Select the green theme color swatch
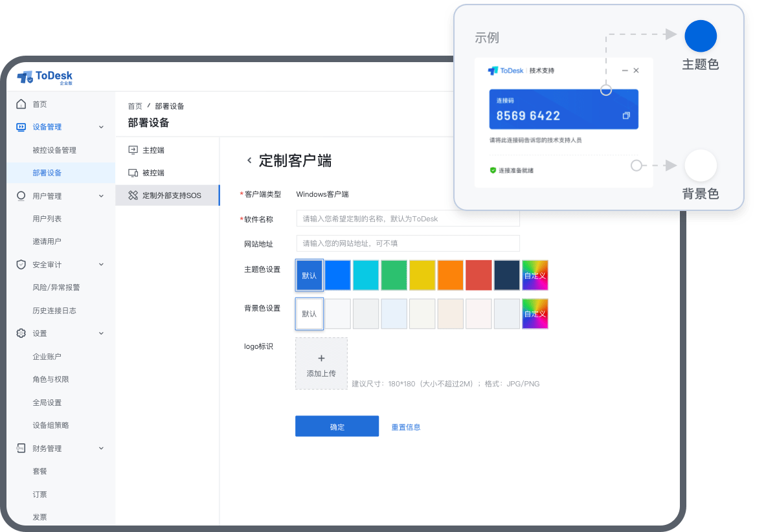The height and width of the screenshot is (532, 777). pos(394,275)
